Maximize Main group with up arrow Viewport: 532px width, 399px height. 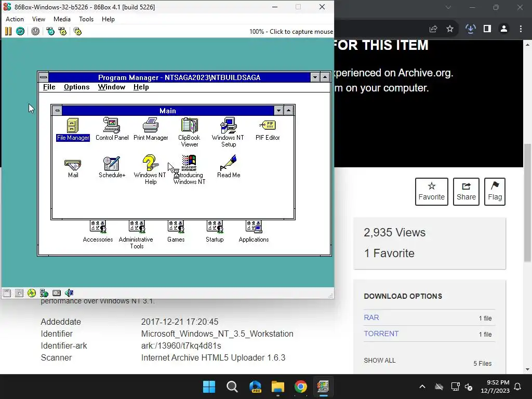tap(289, 111)
